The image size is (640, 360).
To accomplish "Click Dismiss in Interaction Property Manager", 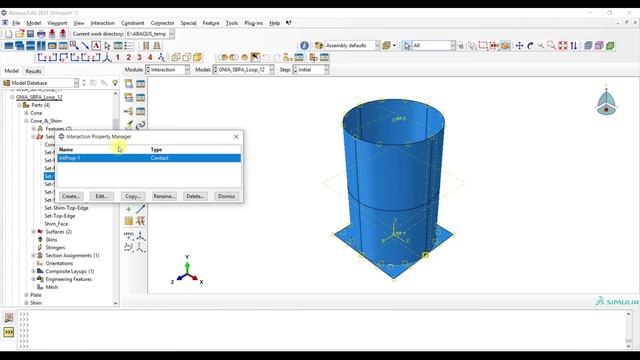I will [x=227, y=196].
